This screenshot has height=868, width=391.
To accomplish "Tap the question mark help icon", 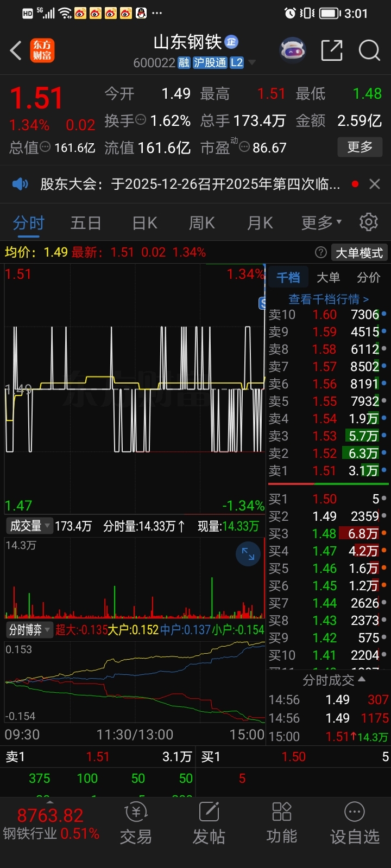I will 321,252.
